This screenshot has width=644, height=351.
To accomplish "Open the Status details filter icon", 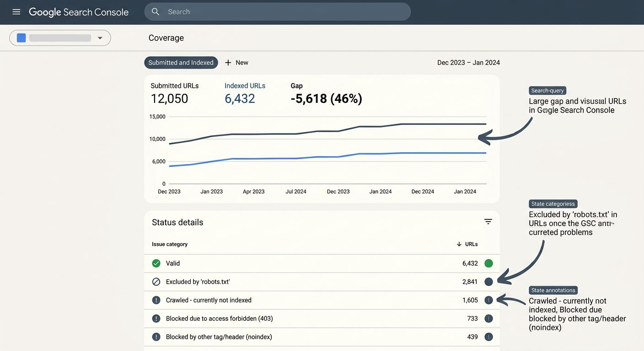I will coord(488,222).
